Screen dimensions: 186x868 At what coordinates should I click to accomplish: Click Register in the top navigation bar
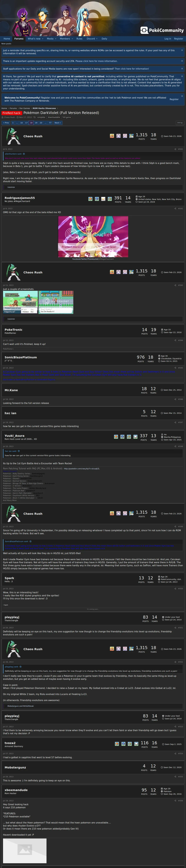[179, 39]
